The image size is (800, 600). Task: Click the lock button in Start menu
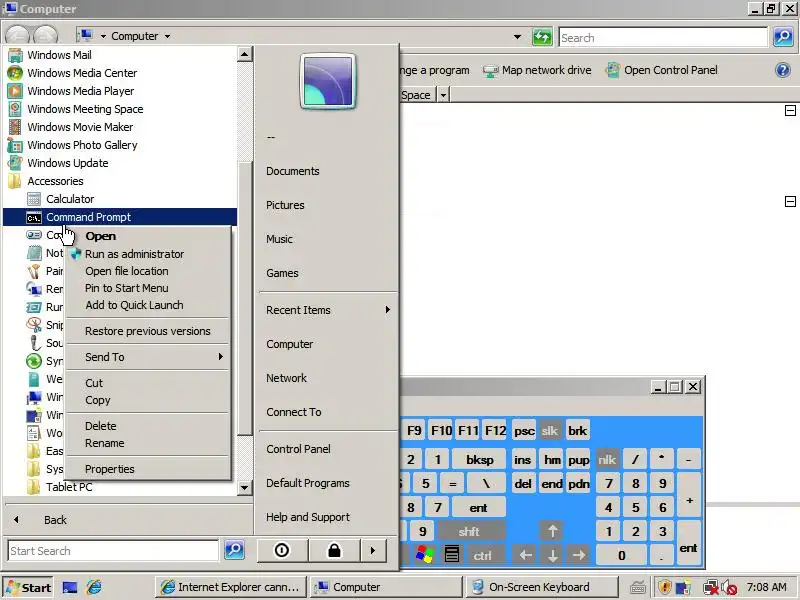[x=334, y=551]
